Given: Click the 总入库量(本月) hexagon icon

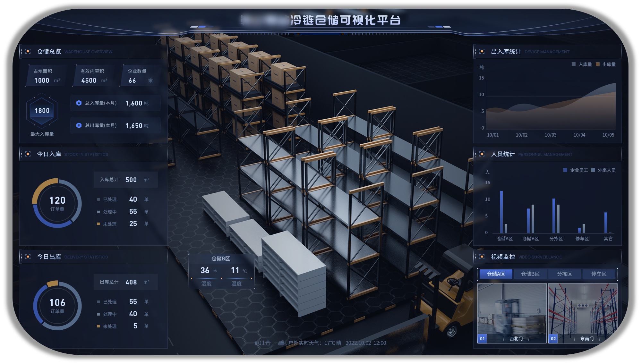Looking at the screenshot, I should pyautogui.click(x=79, y=103).
